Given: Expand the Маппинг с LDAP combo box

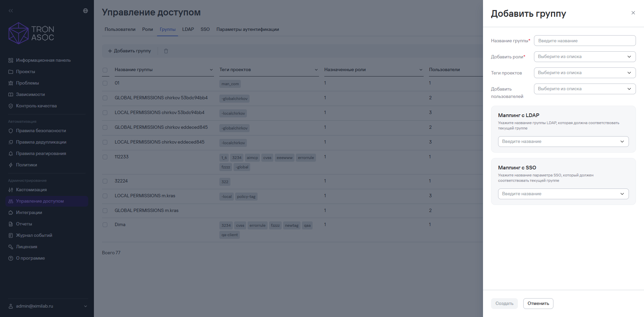Looking at the screenshot, I should pos(563,142).
